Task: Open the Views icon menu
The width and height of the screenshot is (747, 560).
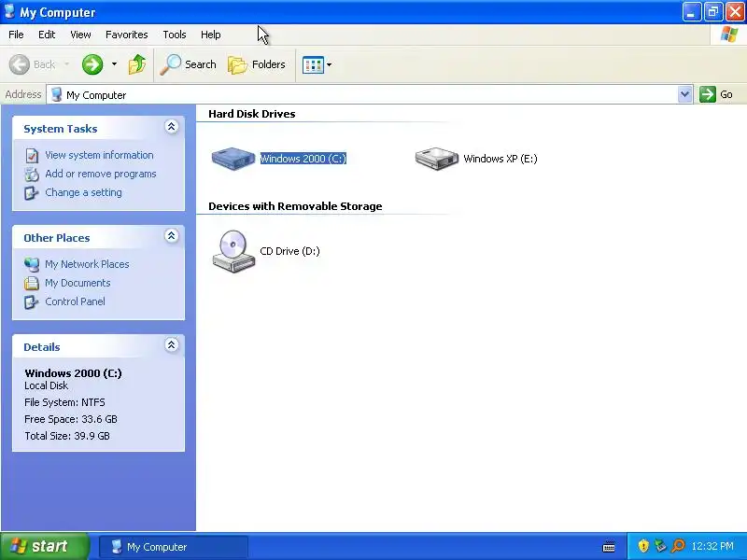Action: (x=313, y=64)
